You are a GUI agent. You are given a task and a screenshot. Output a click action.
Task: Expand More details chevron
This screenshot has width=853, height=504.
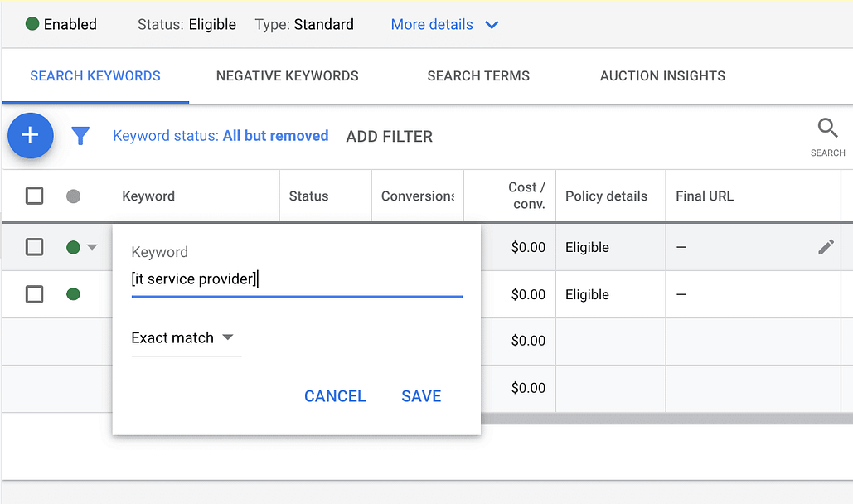(492, 25)
